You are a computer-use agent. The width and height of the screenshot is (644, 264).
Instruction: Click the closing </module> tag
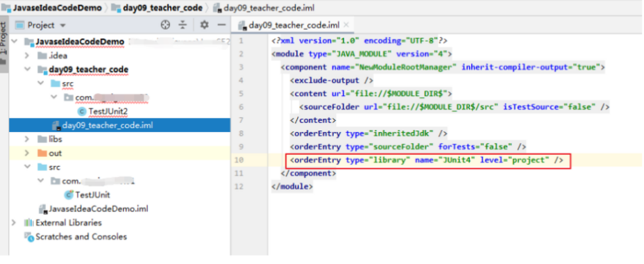(292, 186)
